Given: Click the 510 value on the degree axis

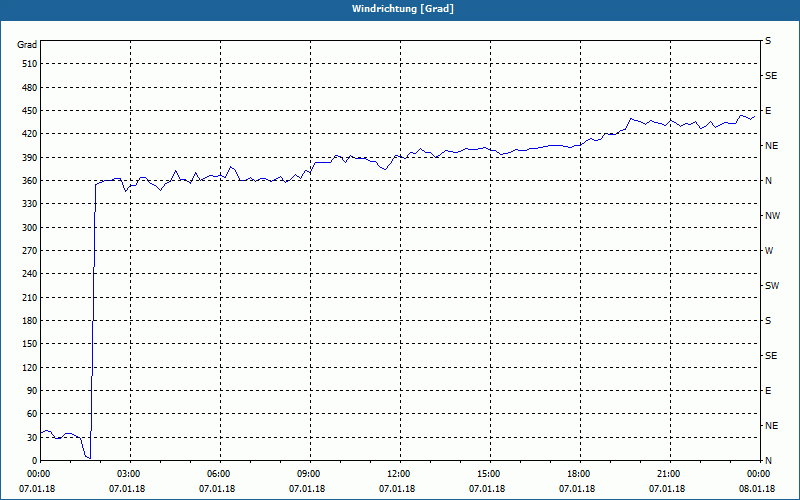Looking at the screenshot, I should 30,64.
